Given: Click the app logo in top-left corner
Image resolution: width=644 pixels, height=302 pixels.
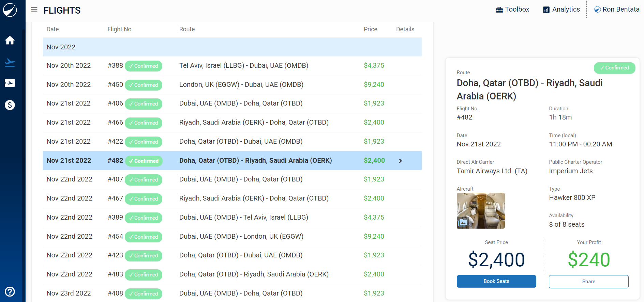Looking at the screenshot, I should (10, 10).
